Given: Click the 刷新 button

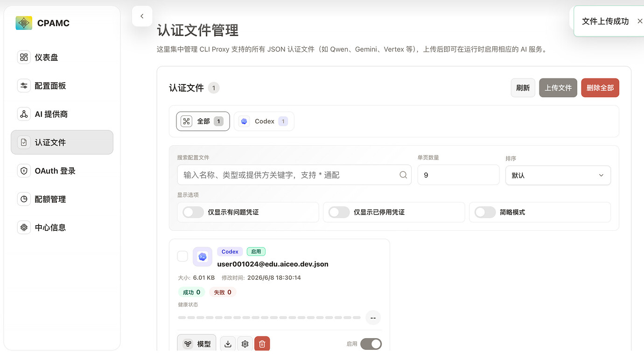Looking at the screenshot, I should coord(523,88).
